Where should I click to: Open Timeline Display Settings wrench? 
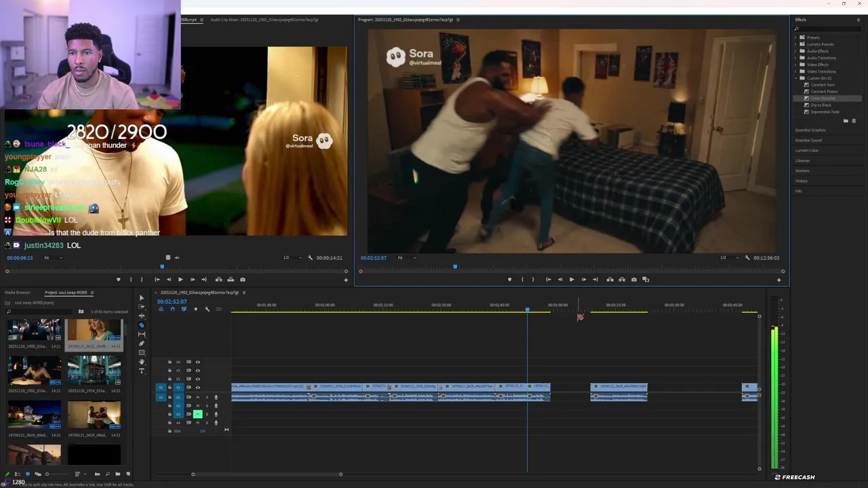(x=207, y=309)
